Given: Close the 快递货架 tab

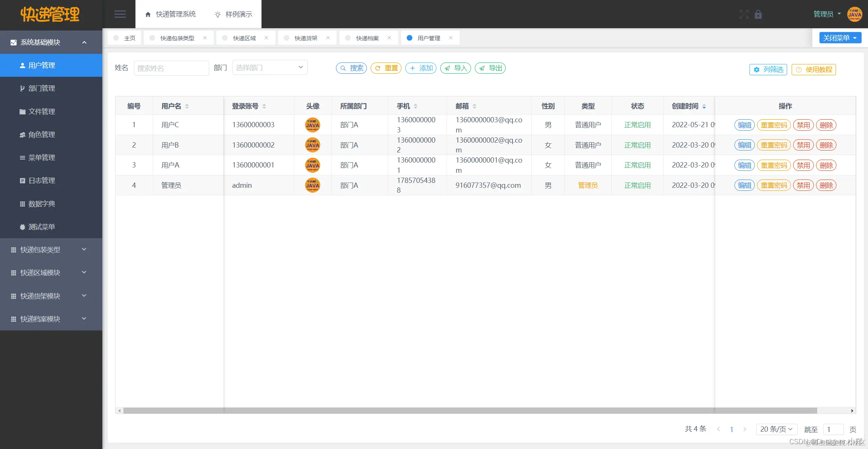Looking at the screenshot, I should [x=328, y=38].
